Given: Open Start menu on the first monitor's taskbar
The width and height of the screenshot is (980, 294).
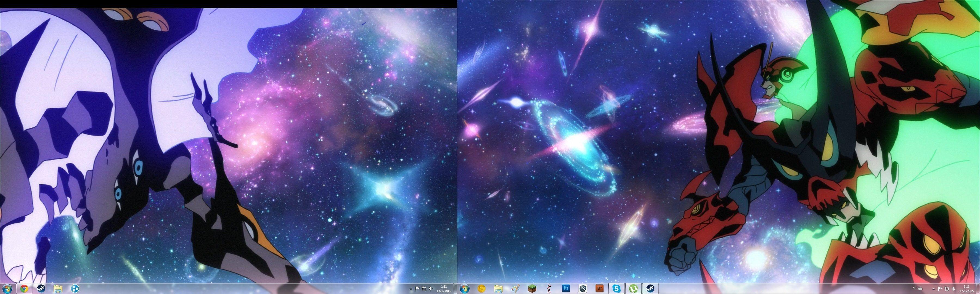Looking at the screenshot, I should tap(7, 289).
